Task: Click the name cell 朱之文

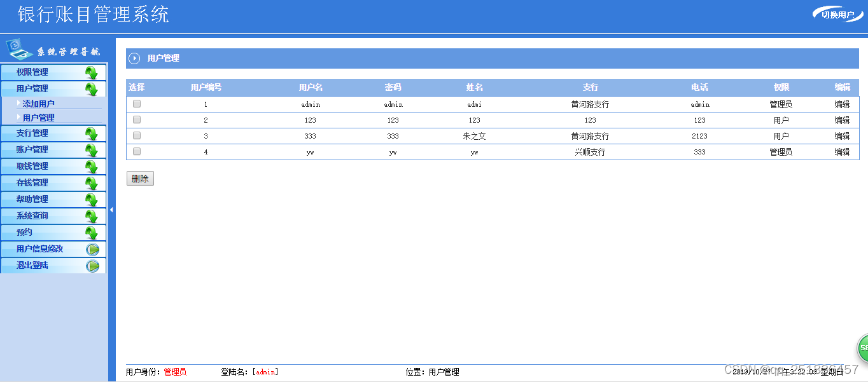Action: [x=475, y=136]
